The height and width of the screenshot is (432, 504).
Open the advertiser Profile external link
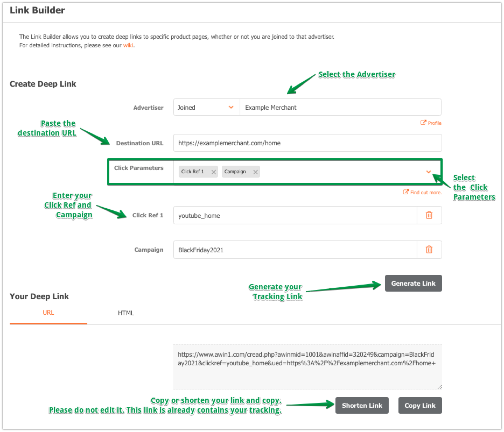[431, 123]
